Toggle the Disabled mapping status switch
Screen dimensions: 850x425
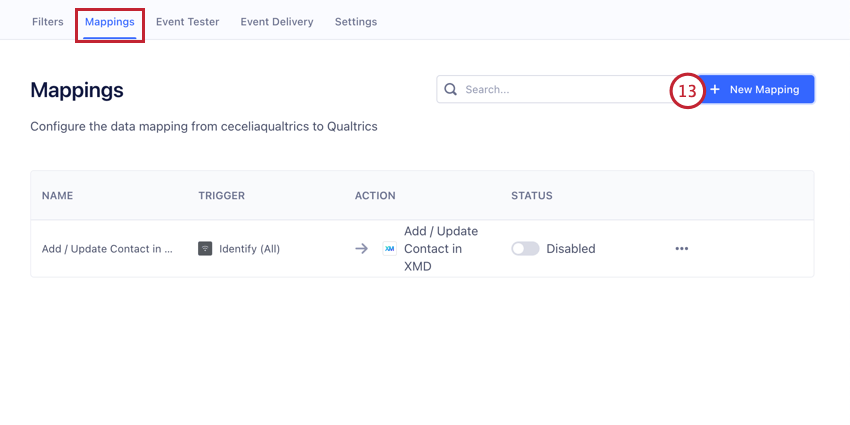[x=525, y=249]
